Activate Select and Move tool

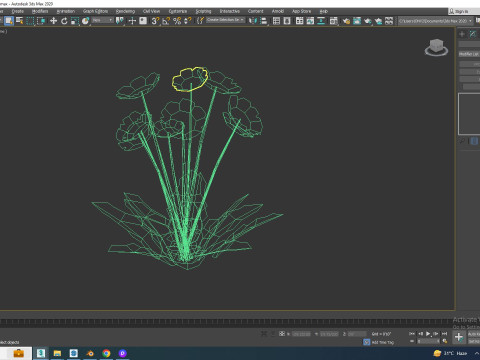pyautogui.click(x=53, y=21)
